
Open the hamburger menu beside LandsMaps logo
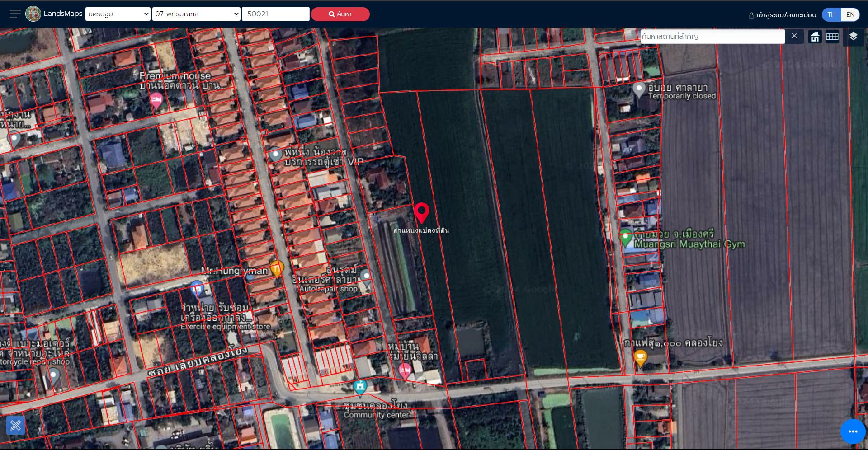point(15,14)
